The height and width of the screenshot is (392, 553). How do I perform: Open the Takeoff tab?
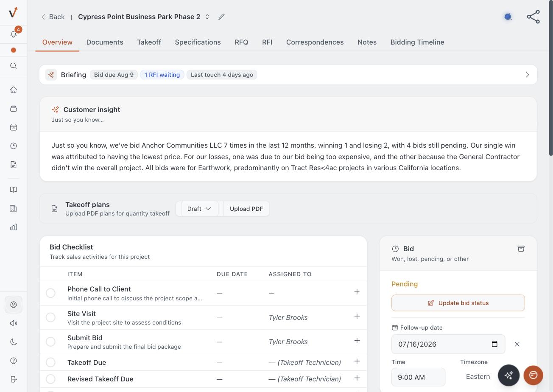tap(149, 42)
